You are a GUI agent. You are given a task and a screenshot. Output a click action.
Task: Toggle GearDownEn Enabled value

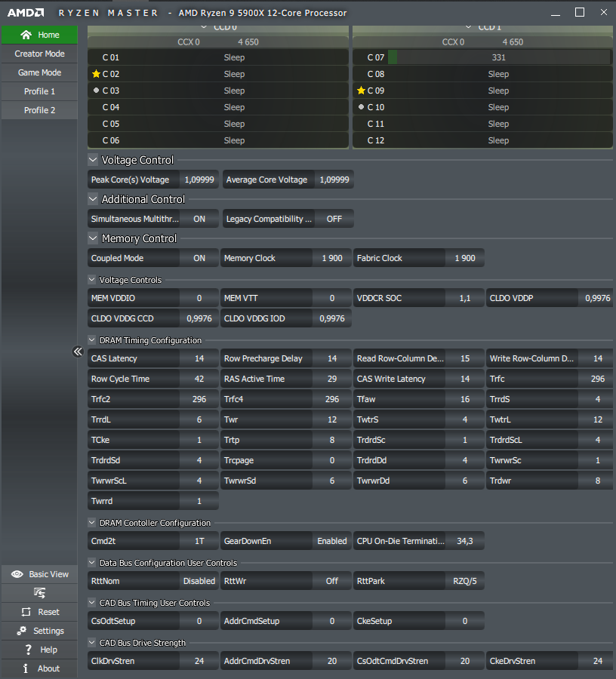pyautogui.click(x=332, y=541)
